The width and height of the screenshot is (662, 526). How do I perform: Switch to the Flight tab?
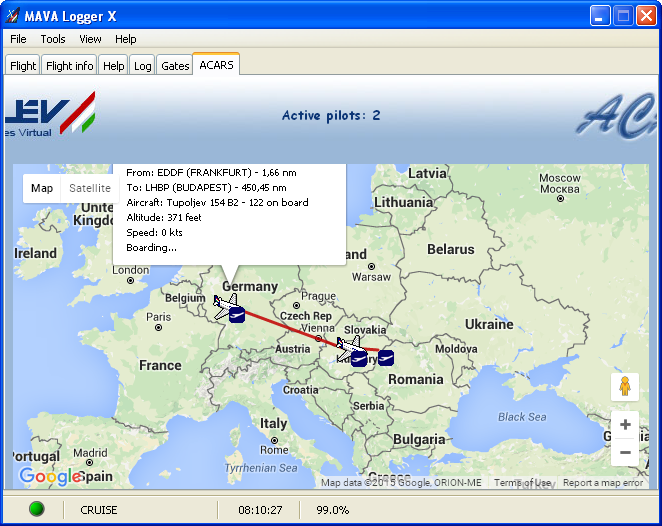[23, 66]
